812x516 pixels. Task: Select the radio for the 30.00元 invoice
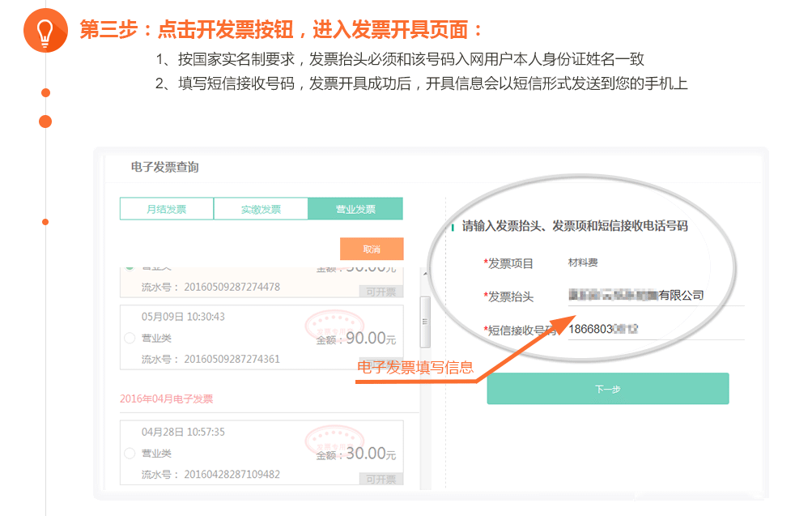[x=130, y=454]
